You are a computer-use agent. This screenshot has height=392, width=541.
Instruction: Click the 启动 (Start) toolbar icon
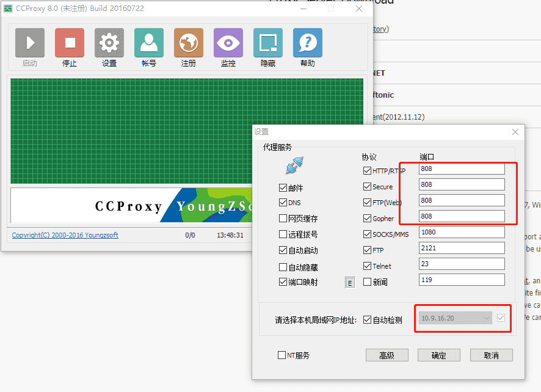click(30, 43)
